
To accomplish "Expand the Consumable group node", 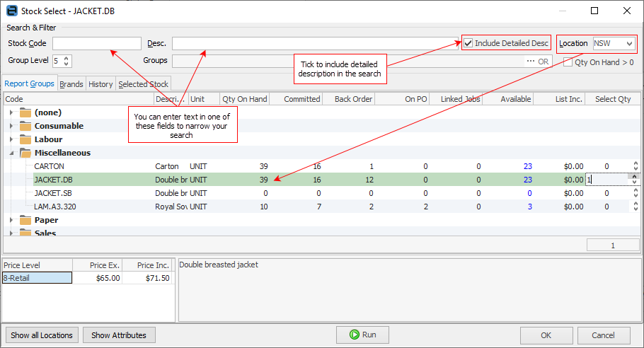I will (11, 126).
